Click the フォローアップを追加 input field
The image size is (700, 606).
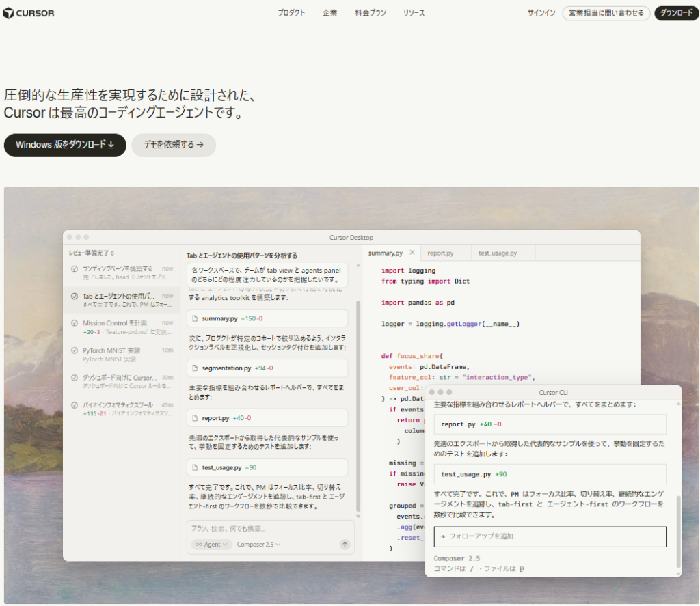550,536
